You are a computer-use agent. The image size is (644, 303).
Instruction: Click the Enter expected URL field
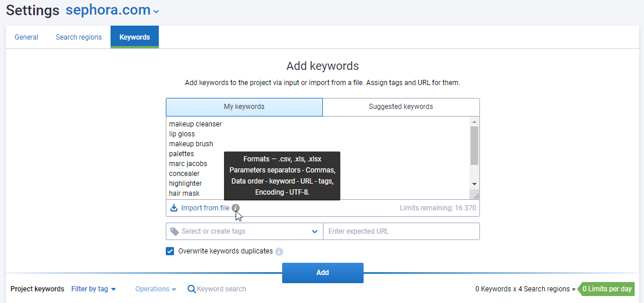tap(401, 231)
